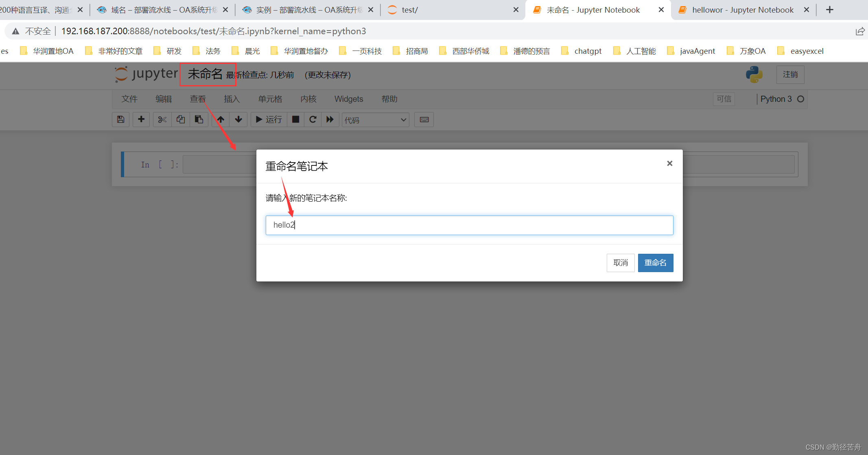Close the test/ browser tab
This screenshot has height=455, width=868.
pyautogui.click(x=516, y=10)
